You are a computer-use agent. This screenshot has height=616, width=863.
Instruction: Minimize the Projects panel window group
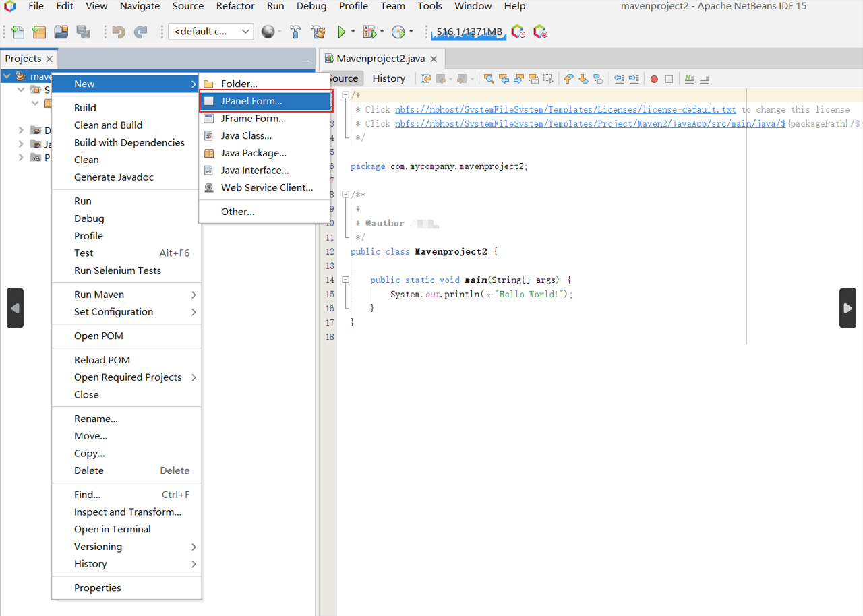(306, 61)
